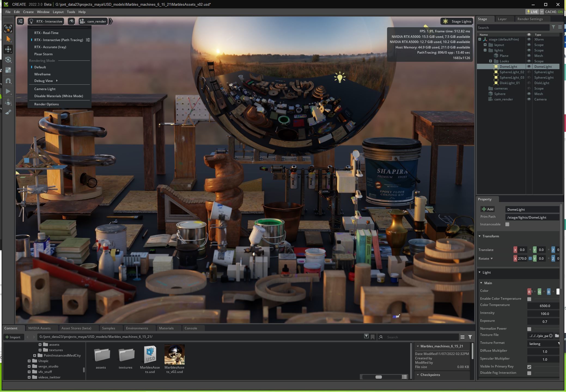Image resolution: width=566 pixels, height=392 pixels.
Task: Activate the move gizmo tool
Action: click(x=8, y=49)
